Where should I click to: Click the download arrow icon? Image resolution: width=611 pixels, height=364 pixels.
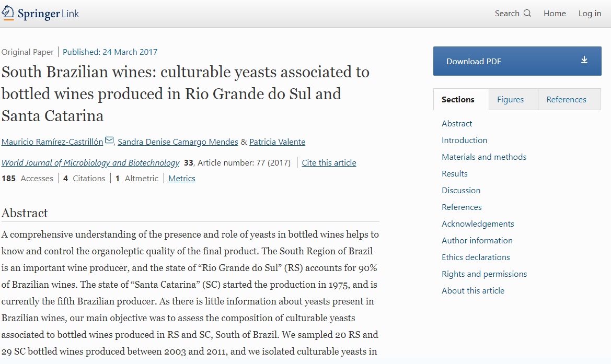pos(584,60)
